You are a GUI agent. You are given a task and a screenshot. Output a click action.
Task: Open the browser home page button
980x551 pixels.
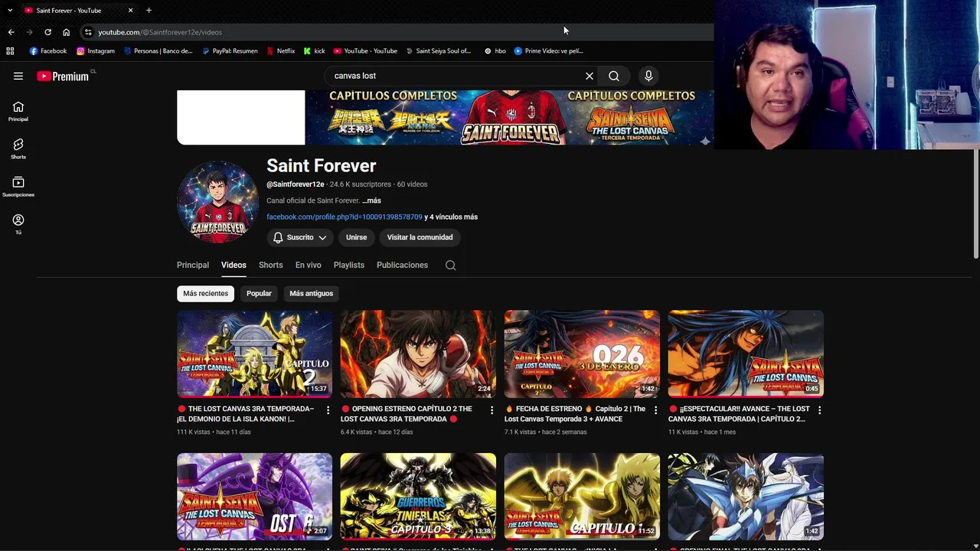pyautogui.click(x=66, y=32)
